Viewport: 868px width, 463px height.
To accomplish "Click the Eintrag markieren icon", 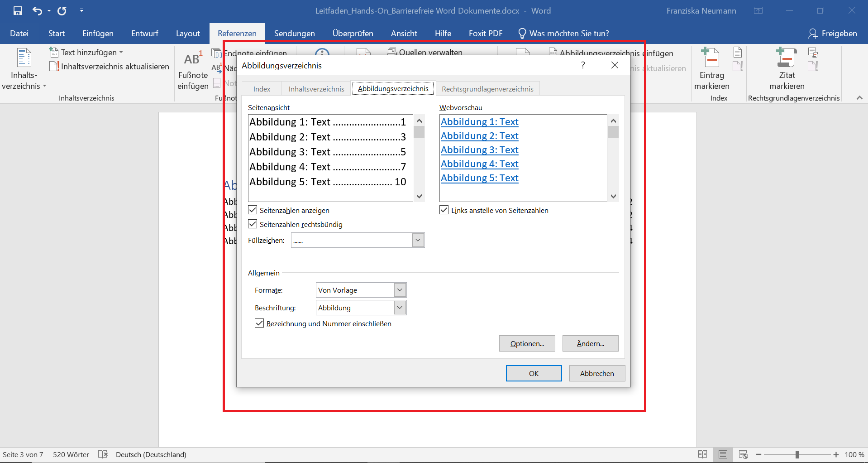I will tap(711, 59).
